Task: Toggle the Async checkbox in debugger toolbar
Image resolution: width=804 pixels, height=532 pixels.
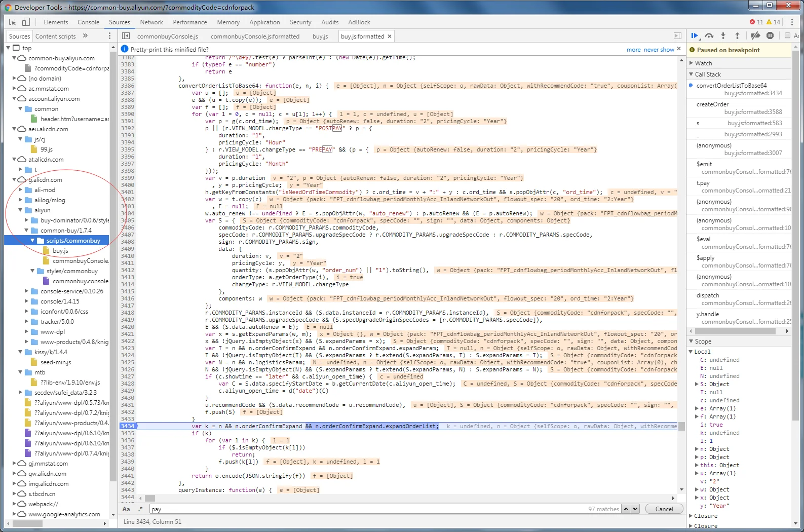Action: 787,35
